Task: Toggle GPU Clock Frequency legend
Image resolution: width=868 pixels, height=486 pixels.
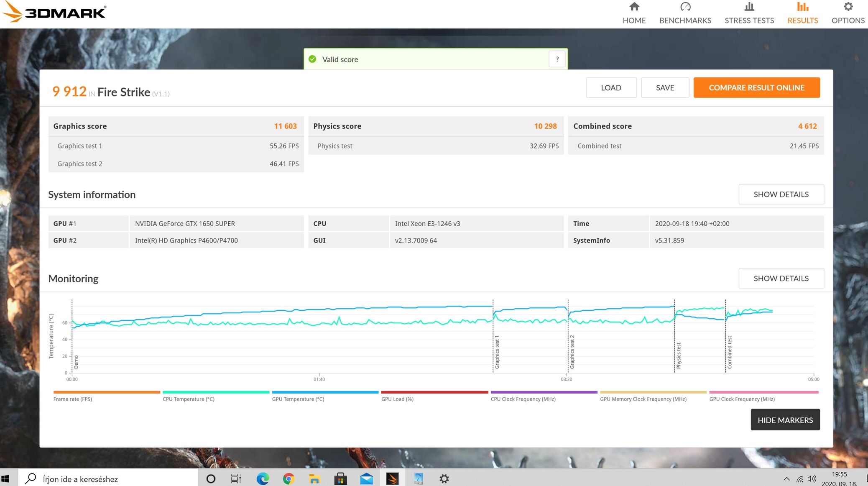Action: (x=763, y=396)
